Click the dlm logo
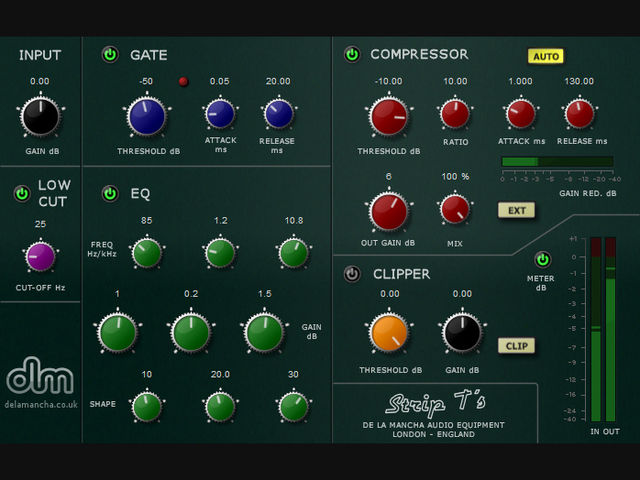640x480 pixels. 40,376
